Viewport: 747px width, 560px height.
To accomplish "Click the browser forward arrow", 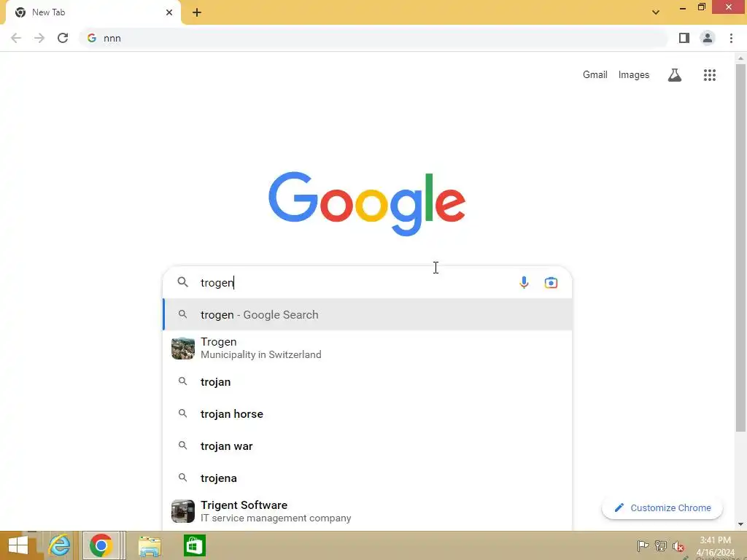I will (x=39, y=38).
